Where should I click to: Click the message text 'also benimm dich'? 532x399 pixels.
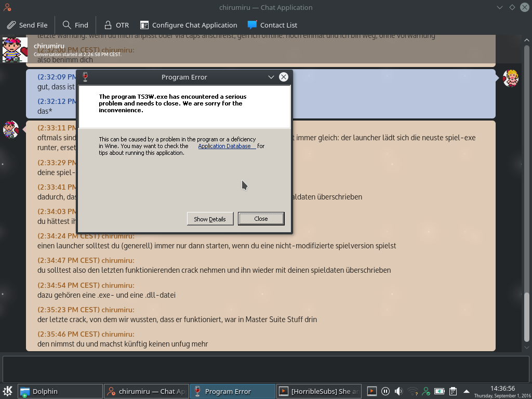pos(65,60)
